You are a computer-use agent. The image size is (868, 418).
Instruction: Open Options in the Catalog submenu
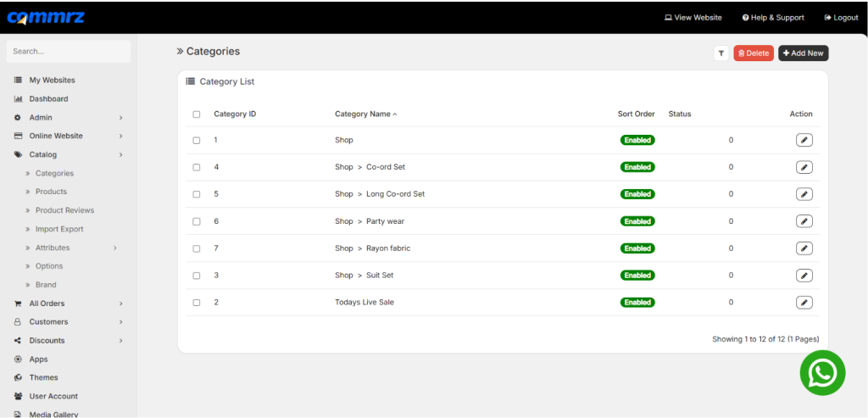(49, 266)
